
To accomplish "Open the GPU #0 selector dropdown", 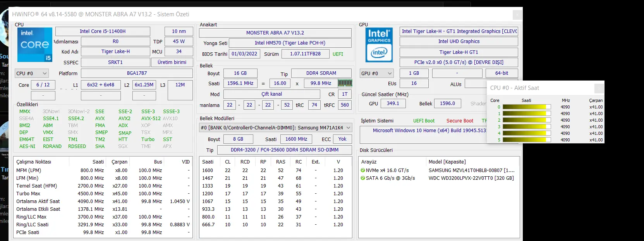I will point(377,73).
